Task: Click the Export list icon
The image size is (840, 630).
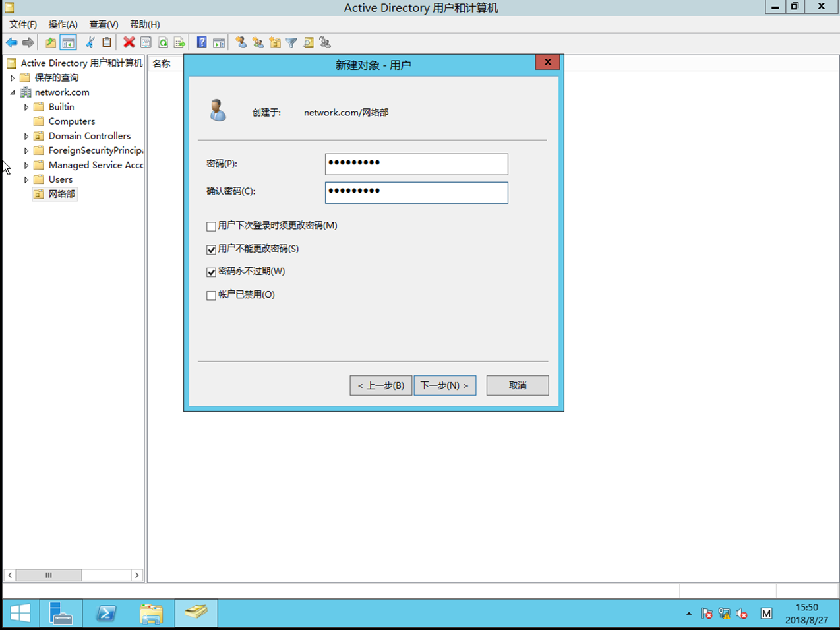Action: (x=179, y=43)
